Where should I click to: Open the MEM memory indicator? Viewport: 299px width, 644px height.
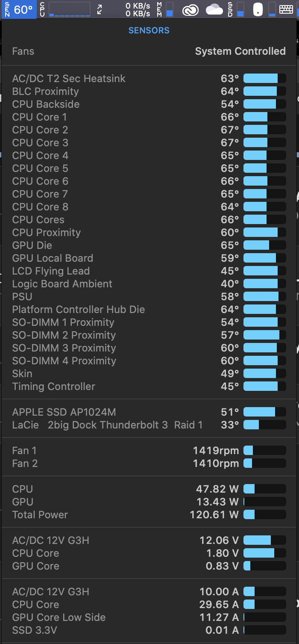(165, 9)
